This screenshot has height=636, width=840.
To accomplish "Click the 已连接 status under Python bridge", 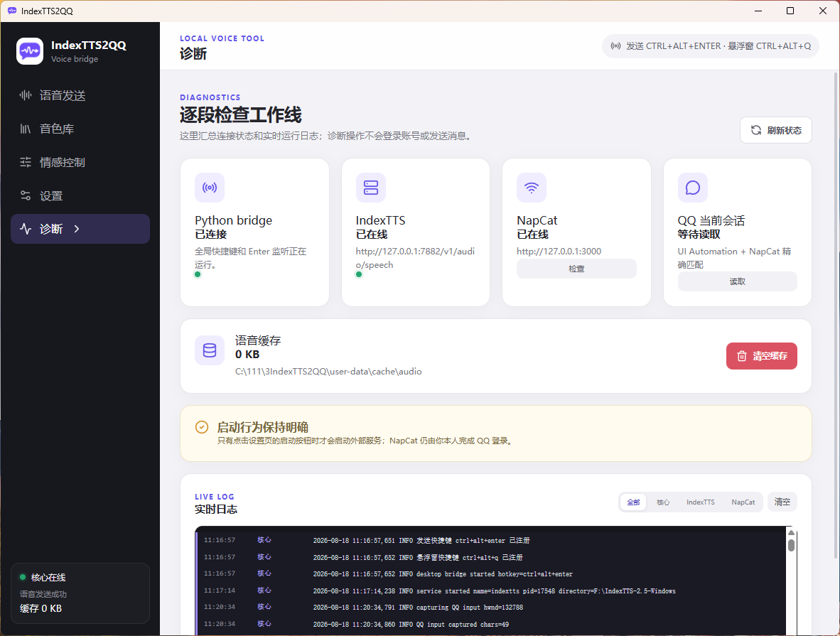I will click(x=210, y=234).
